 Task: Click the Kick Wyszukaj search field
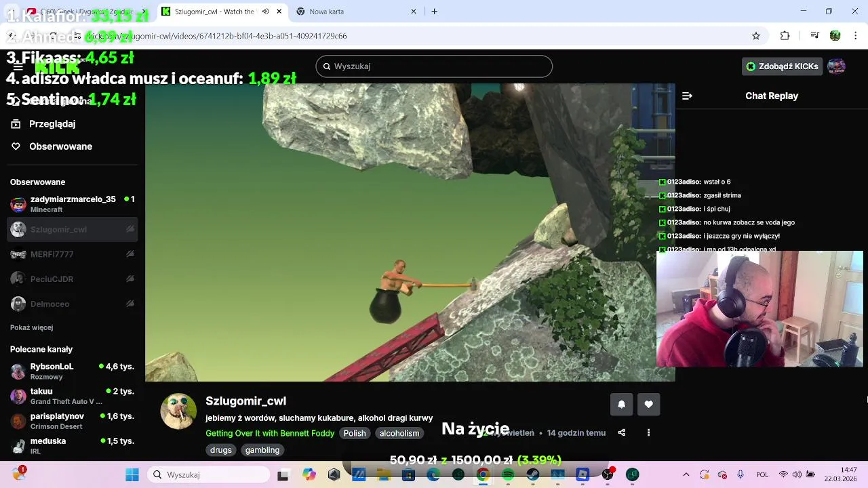coord(434,66)
